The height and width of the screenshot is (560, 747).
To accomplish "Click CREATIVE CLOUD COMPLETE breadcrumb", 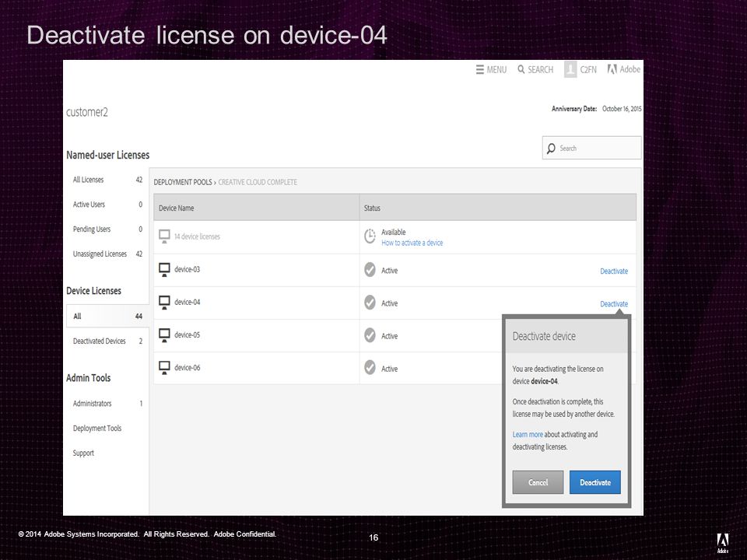I will [x=258, y=182].
